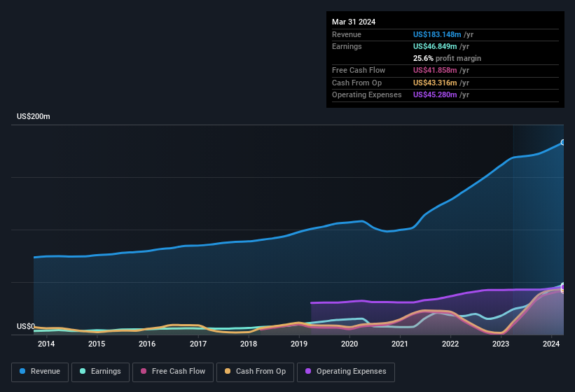Click the US$0 y-axis label
575x392 pixels.
[x=26, y=326]
